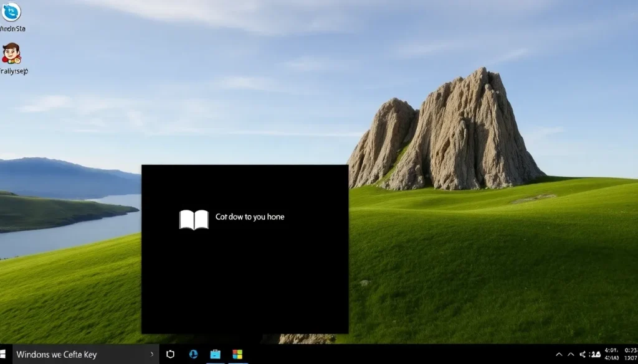The height and width of the screenshot is (364, 638).
Task: Select the blue round desktop shortcut icon
Action: (x=11, y=12)
